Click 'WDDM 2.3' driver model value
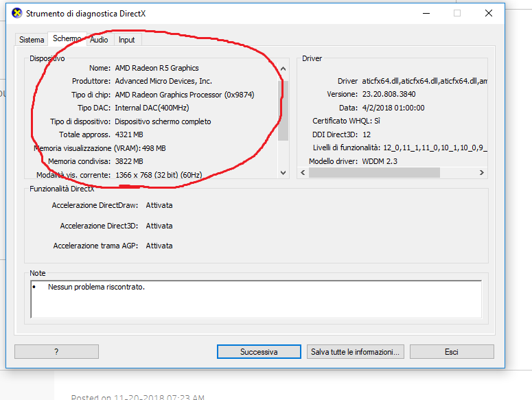 click(x=380, y=161)
